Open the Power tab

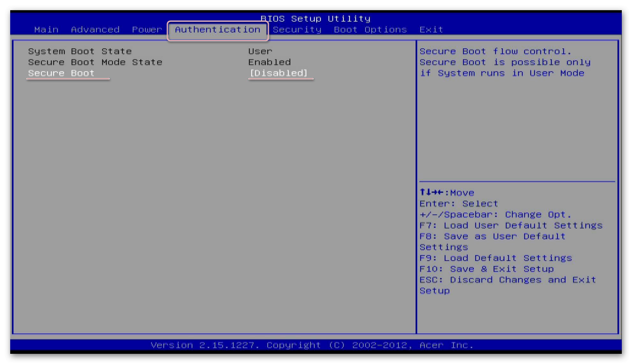coord(147,30)
